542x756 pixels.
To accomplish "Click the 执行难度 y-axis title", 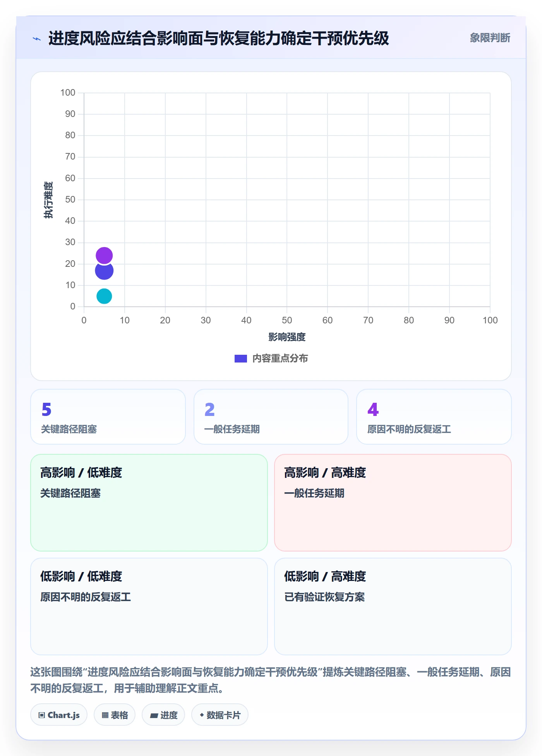I will pos(48,200).
